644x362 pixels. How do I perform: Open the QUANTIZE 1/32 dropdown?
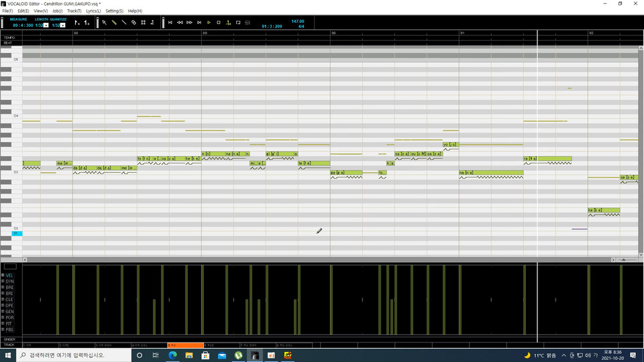tap(63, 25)
